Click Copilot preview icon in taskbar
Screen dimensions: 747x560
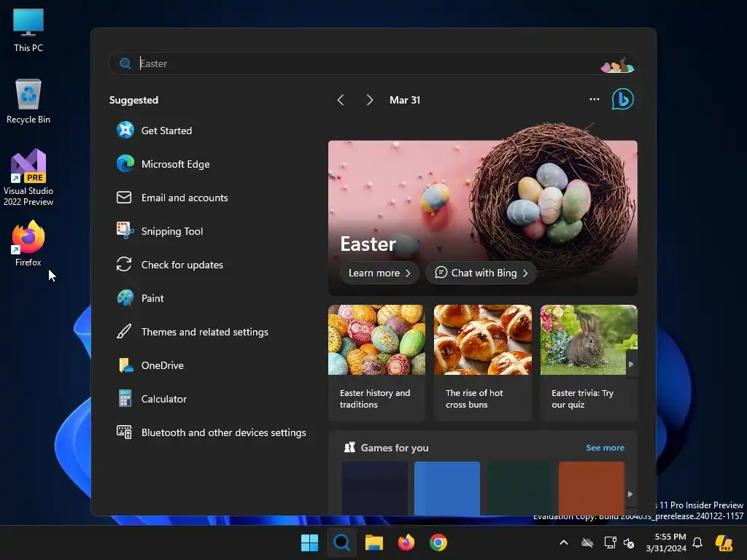724,542
